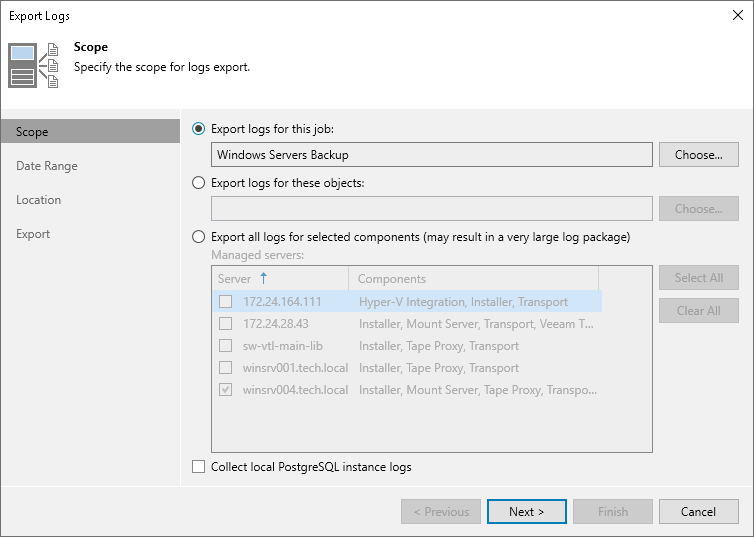Click the 'Managed servers:' label

tap(257, 255)
